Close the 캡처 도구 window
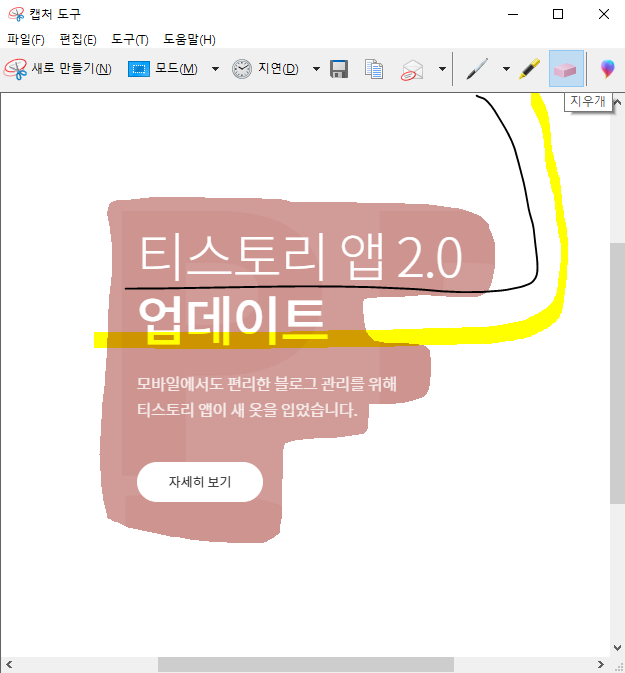 (x=604, y=14)
